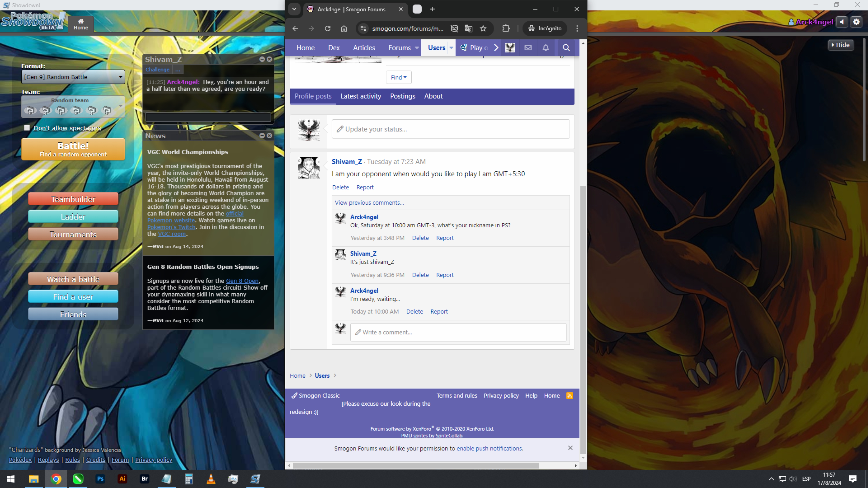Open Showdown options gear icon
868x488 pixels.
856,22
